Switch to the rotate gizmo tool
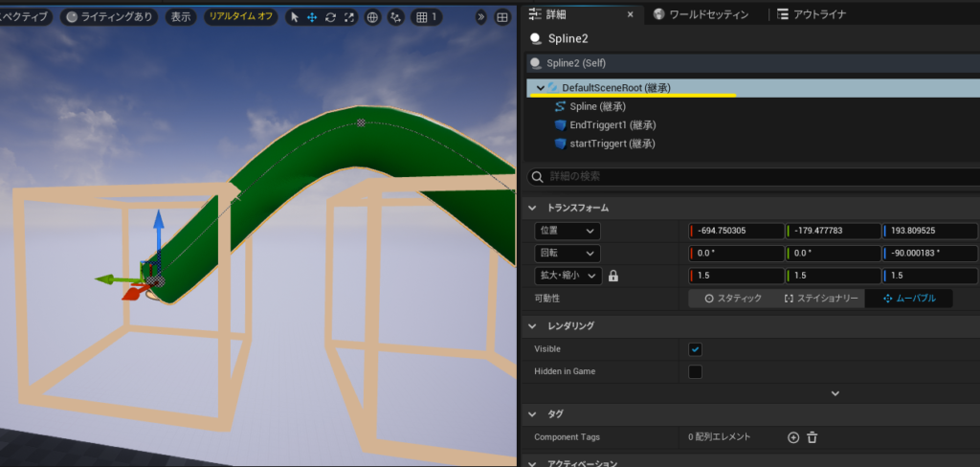Viewport: 980px width, 467px height. pos(330,17)
